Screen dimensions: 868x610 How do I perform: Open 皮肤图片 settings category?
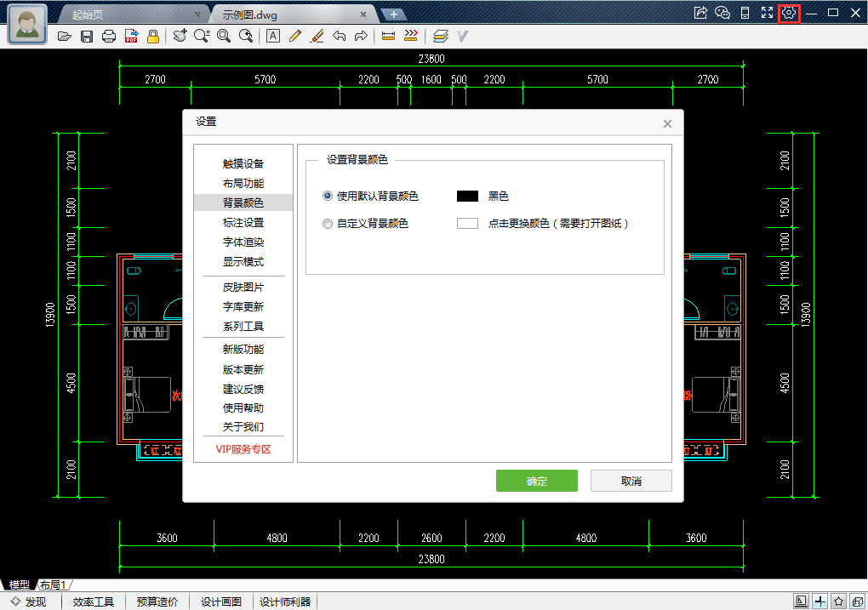(x=243, y=288)
